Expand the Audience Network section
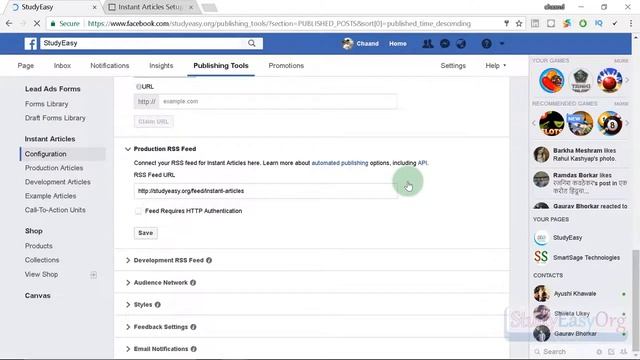The height and width of the screenshot is (360, 640). click(128, 282)
